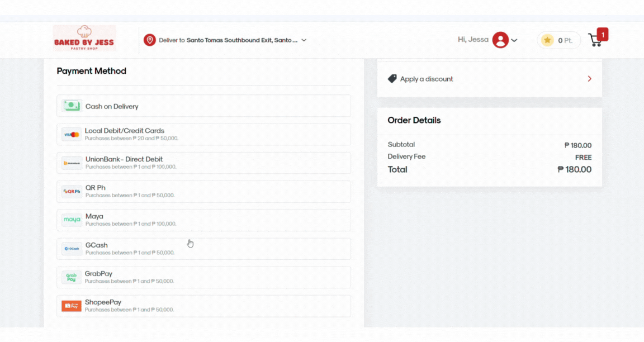644x342 pixels.
Task: Click the red location pin icon
Action: tap(149, 40)
